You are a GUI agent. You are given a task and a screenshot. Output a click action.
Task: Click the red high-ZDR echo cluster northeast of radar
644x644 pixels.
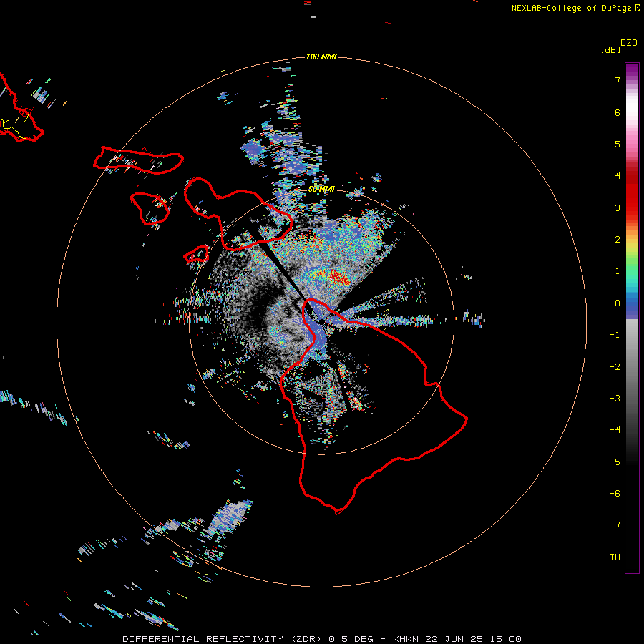pyautogui.click(x=339, y=278)
